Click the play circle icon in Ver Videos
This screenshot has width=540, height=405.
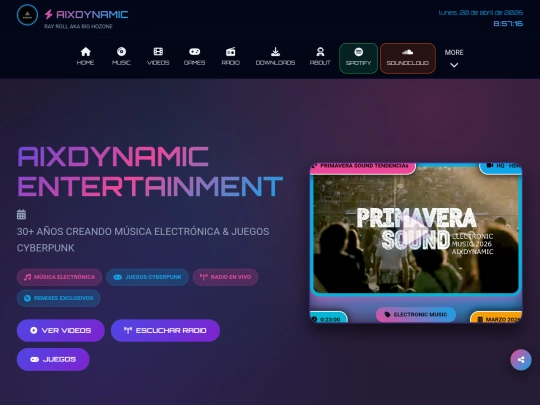pyautogui.click(x=33, y=330)
